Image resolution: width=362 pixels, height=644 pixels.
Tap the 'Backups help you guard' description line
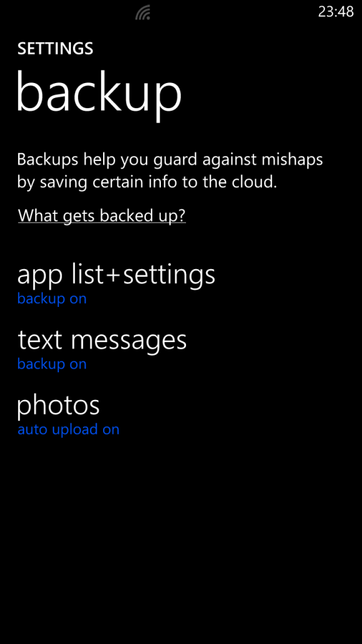point(170,160)
